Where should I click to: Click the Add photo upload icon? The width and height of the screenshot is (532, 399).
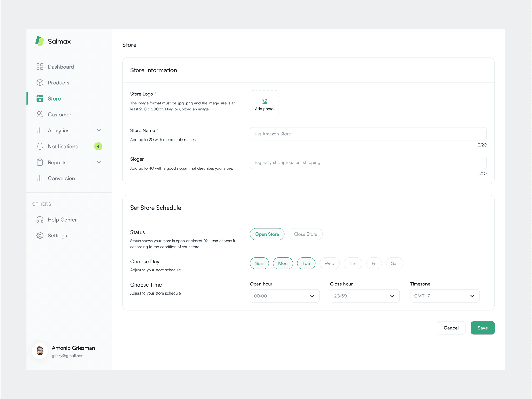[264, 102]
